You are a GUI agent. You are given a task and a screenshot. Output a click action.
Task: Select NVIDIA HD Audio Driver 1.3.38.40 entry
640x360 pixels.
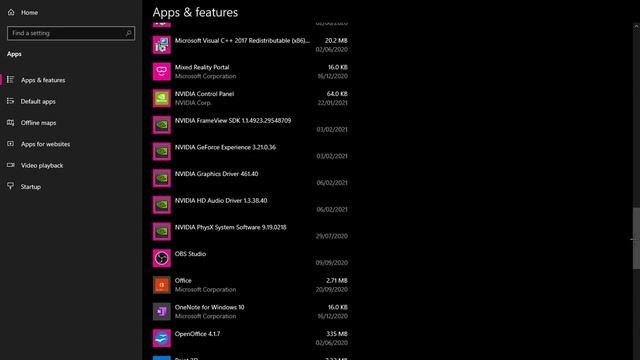tap(250, 205)
